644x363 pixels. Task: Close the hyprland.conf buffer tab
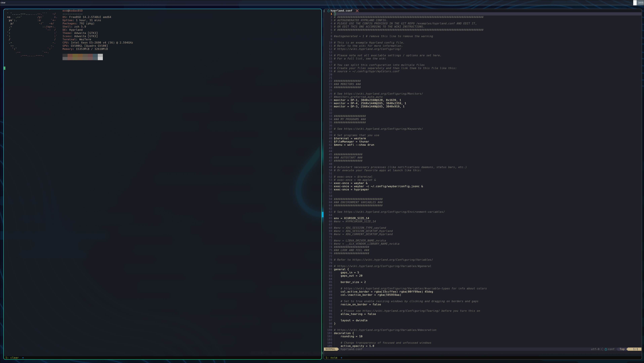click(x=357, y=11)
